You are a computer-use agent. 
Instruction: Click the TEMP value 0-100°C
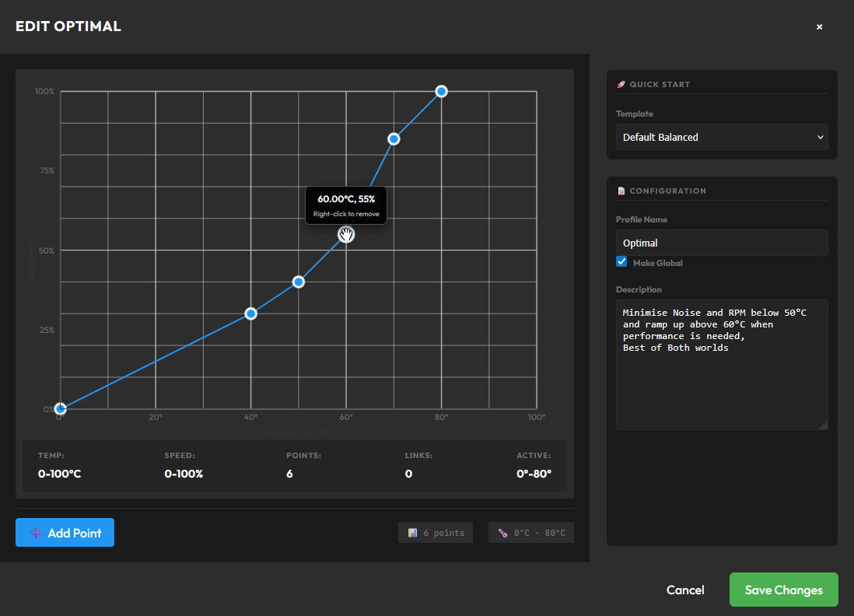tap(59, 474)
